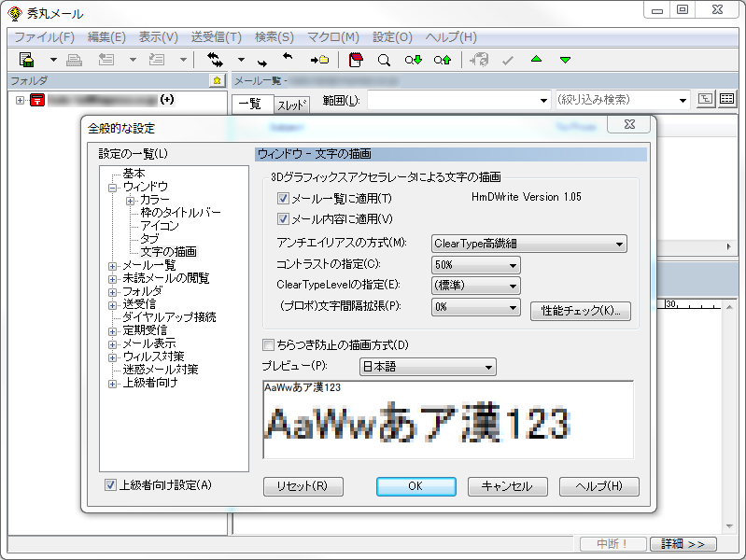Open プレビュー language dropdown

(x=428, y=367)
